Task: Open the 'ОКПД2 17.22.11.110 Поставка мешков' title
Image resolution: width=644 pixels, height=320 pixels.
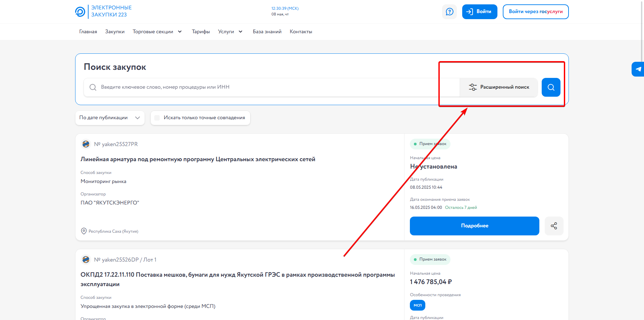Action: (237, 279)
